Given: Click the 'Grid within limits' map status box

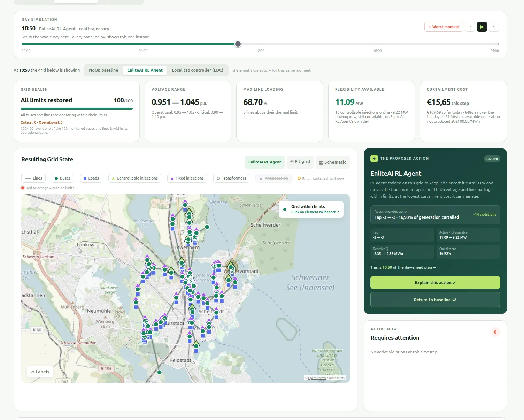Looking at the screenshot, I should pos(311,209).
